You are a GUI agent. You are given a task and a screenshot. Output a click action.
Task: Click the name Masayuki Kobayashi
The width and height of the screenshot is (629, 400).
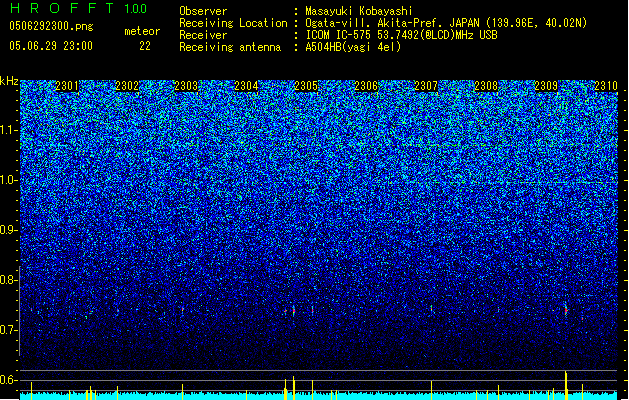click(359, 11)
